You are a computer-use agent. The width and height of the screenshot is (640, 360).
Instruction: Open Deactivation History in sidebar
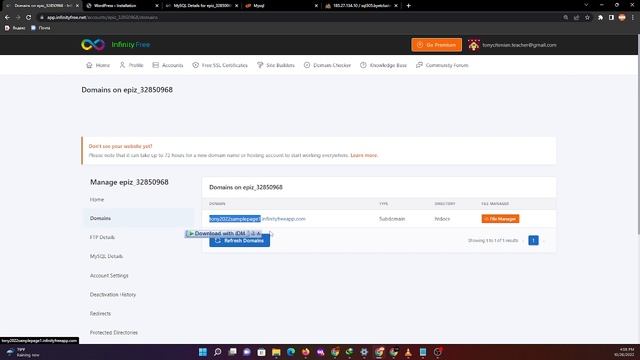(113, 295)
